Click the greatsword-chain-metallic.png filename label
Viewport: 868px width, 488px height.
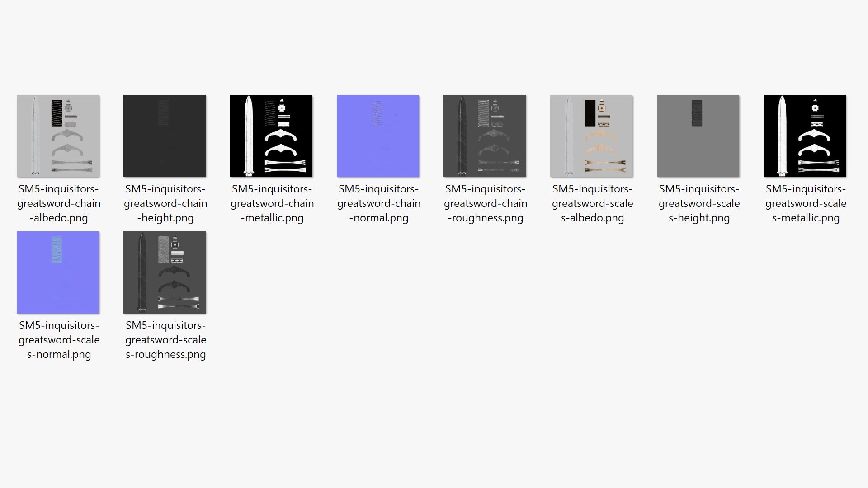(x=272, y=203)
